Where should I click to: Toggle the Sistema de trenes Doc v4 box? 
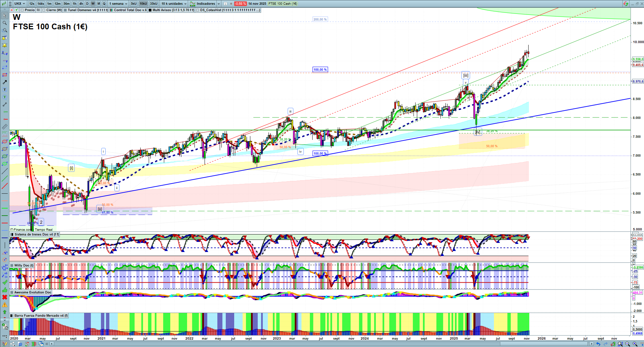coord(12,234)
